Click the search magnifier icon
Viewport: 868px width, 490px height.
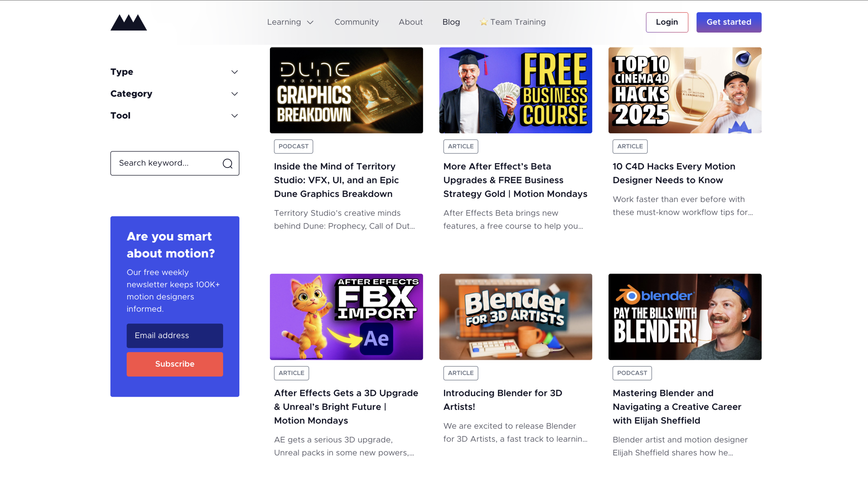[x=228, y=163]
